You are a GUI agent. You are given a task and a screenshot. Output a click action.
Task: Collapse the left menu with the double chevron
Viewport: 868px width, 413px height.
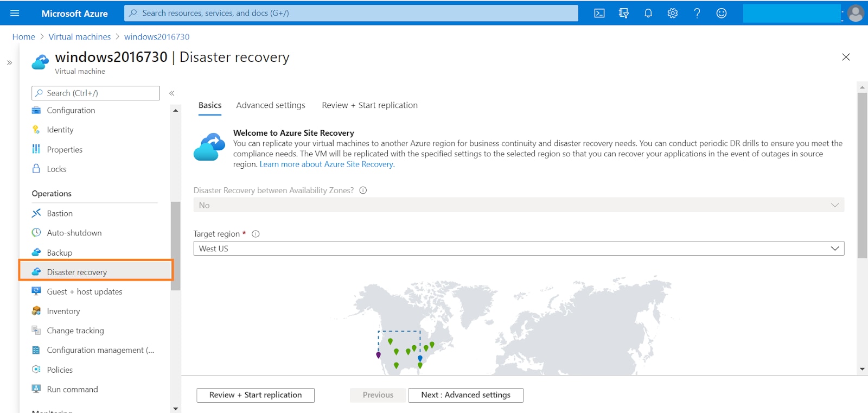tap(171, 93)
